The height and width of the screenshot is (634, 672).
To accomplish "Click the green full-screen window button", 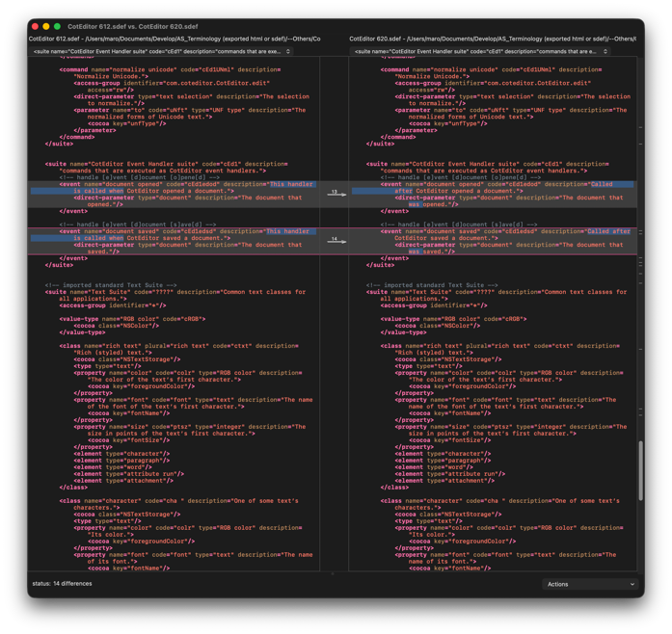I will pos(57,26).
